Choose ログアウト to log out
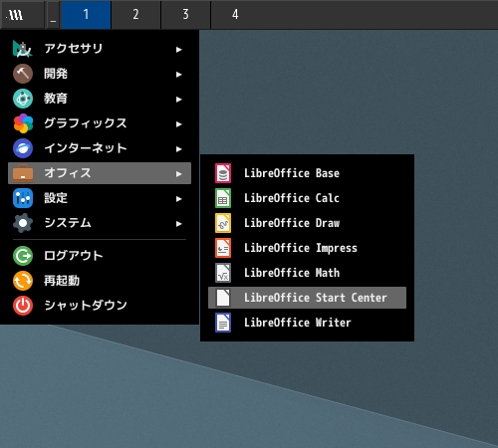498x448 pixels. 100,256
